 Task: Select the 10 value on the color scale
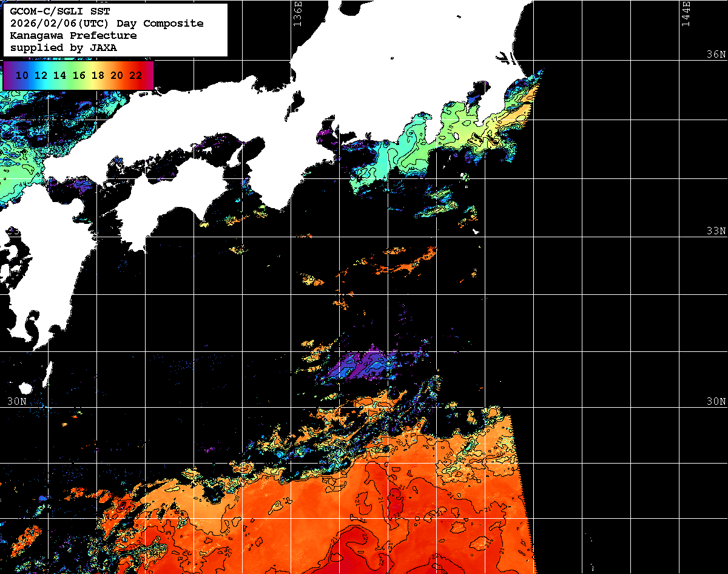click(22, 76)
